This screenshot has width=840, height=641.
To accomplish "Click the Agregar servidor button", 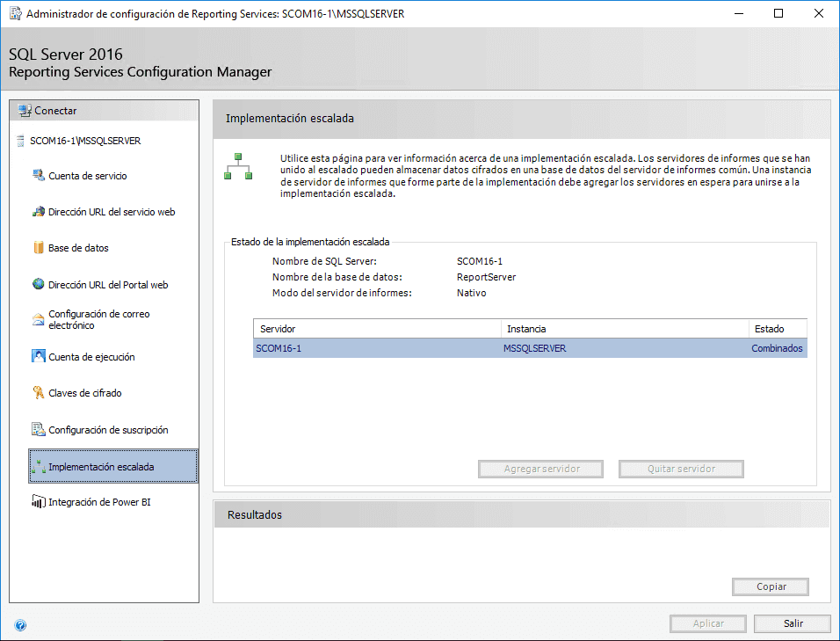I will [540, 469].
